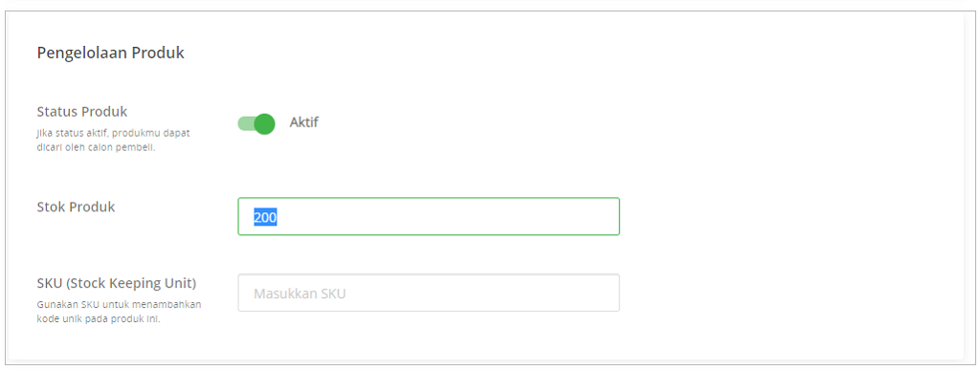Click the Aktif label beside the switch
The height and width of the screenshot is (370, 980).
point(303,122)
